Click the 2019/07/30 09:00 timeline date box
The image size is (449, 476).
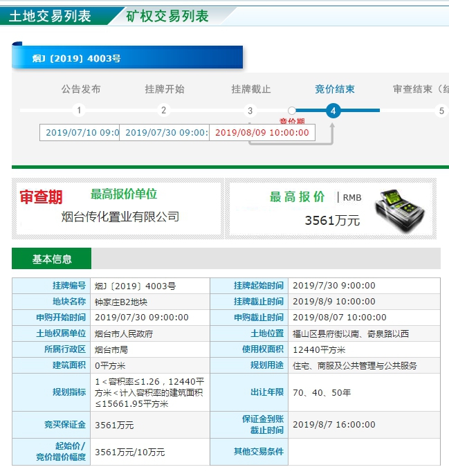[x=164, y=132]
